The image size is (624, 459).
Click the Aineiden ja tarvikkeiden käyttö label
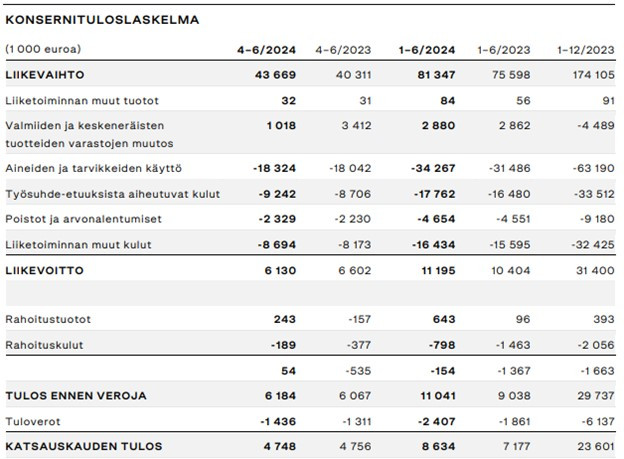(x=94, y=168)
